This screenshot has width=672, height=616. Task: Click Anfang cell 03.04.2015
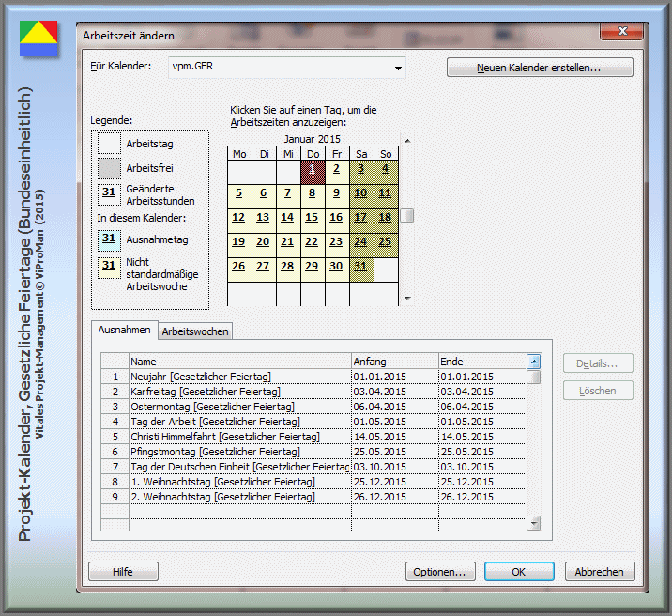coord(395,392)
